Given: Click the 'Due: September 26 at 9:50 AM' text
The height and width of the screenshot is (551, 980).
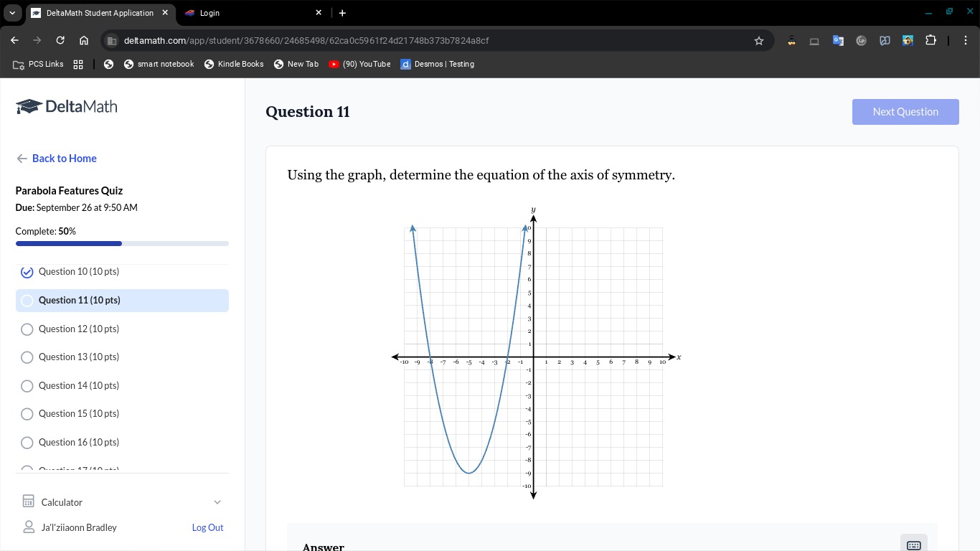Looking at the screenshot, I should point(76,207).
